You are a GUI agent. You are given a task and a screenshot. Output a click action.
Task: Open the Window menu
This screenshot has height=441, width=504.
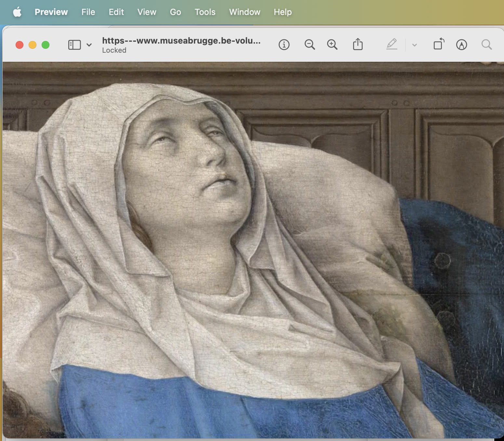[x=245, y=12]
